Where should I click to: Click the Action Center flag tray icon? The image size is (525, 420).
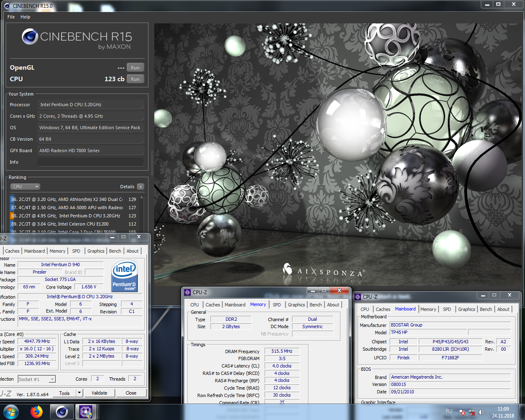coord(462,412)
